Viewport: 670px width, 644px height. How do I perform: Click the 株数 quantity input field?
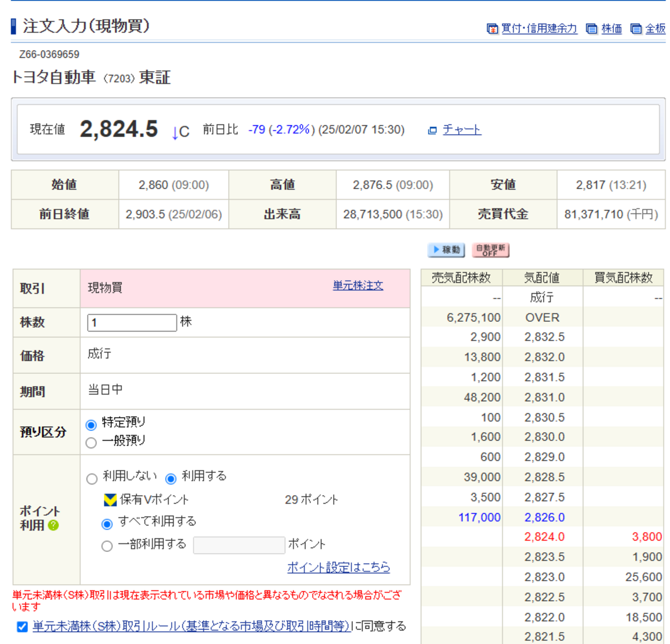point(132,323)
